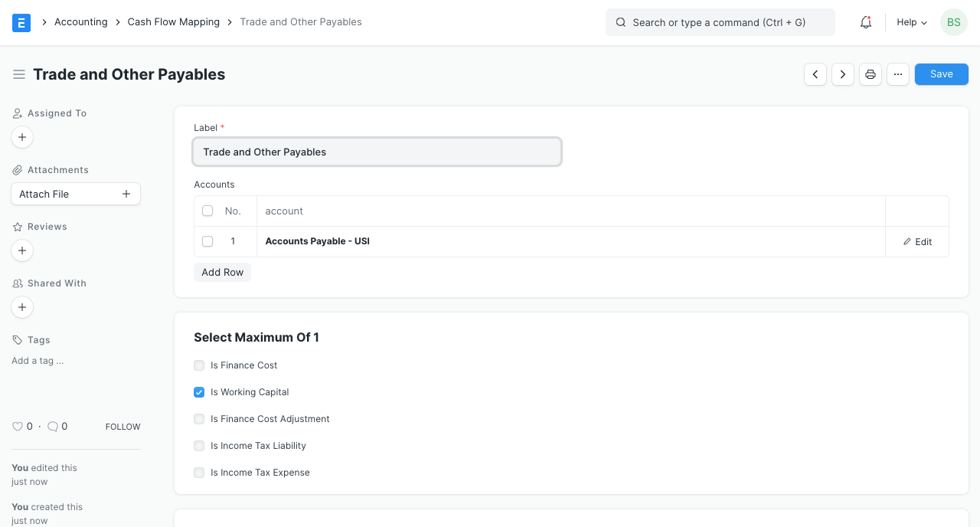Navigate to Accounting breadcrumb
The image size is (980, 527).
[x=80, y=22]
